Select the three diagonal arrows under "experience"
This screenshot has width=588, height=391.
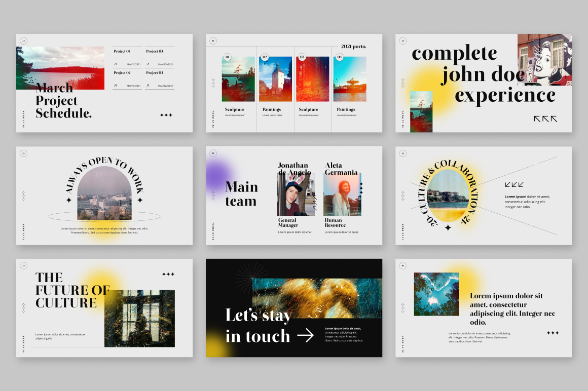(545, 119)
